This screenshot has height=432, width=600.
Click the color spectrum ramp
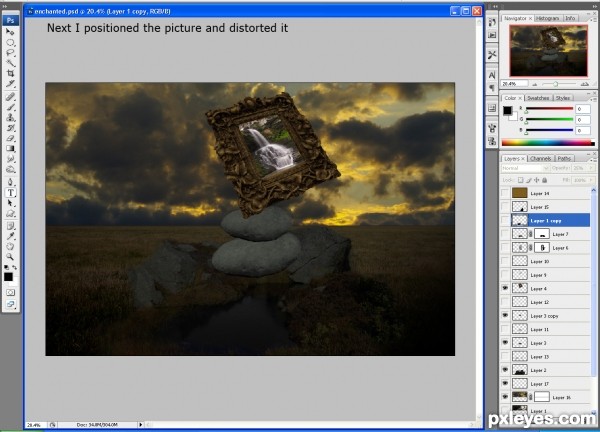coord(548,143)
